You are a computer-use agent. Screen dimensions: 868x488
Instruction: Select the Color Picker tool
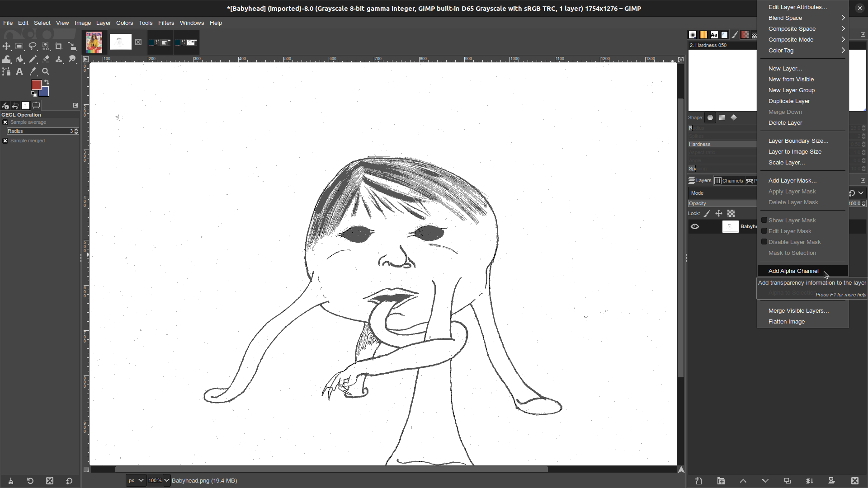point(33,72)
